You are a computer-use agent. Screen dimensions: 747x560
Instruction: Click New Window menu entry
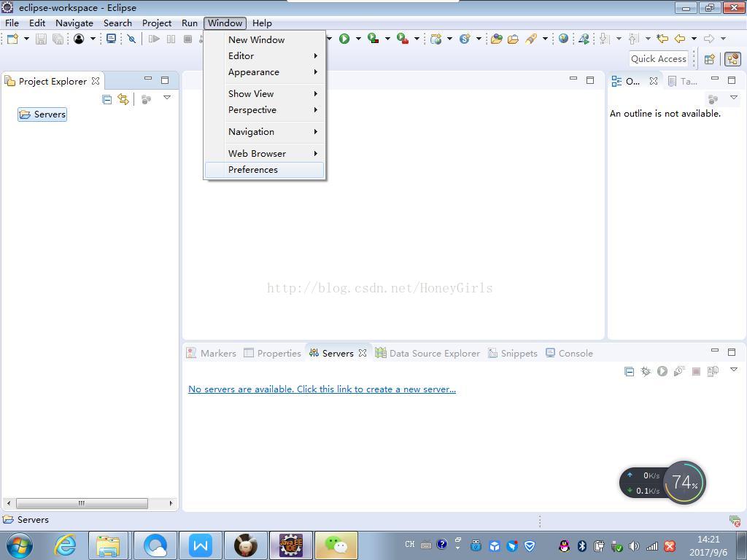tap(264, 40)
